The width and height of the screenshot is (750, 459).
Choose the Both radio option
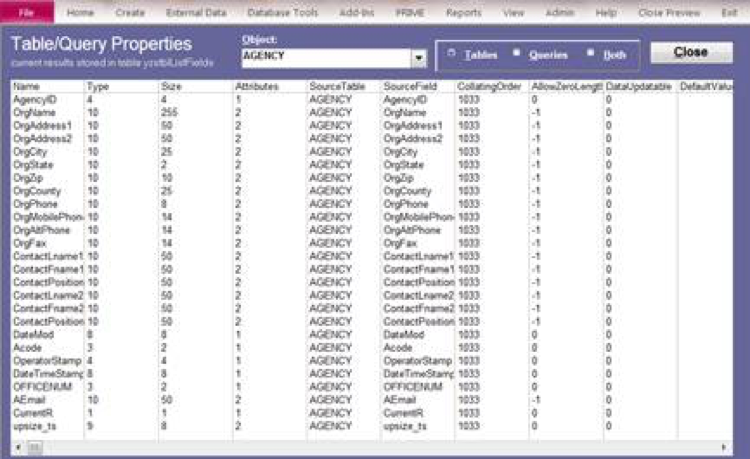[591, 54]
